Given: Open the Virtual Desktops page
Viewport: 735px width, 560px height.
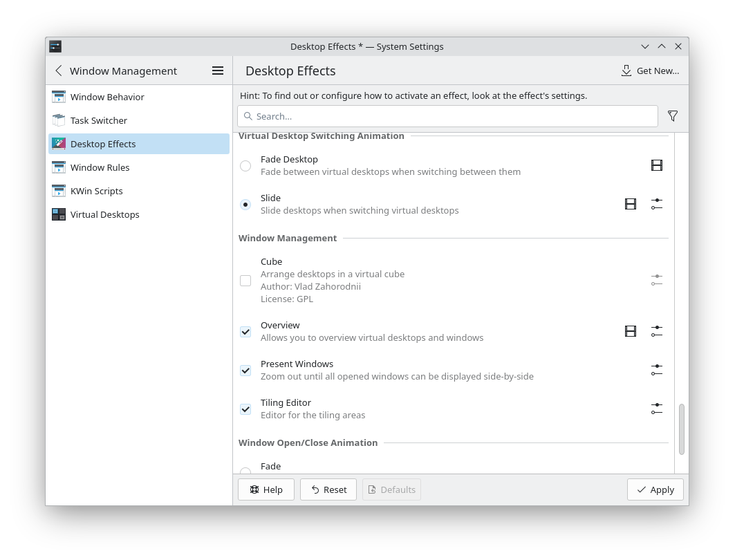Looking at the screenshot, I should pyautogui.click(x=104, y=214).
